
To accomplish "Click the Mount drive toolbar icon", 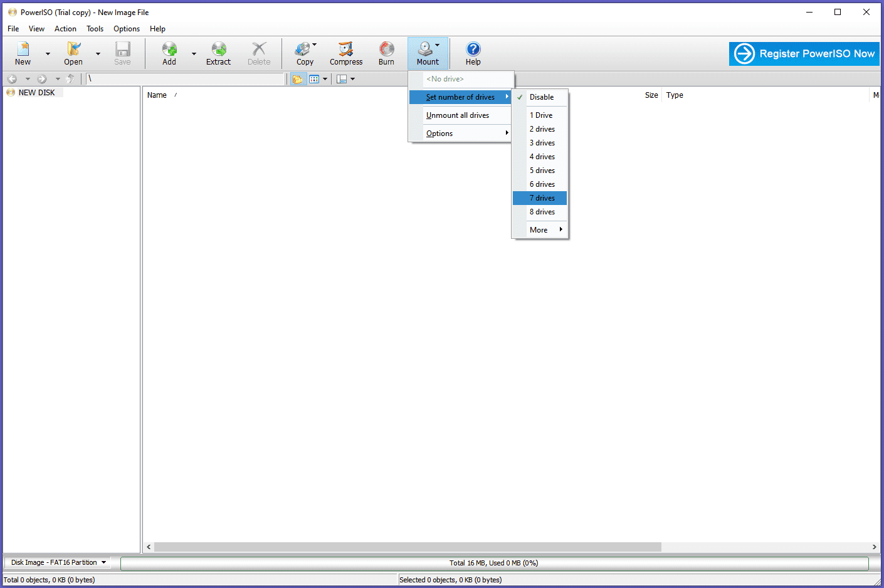I will 426,53.
